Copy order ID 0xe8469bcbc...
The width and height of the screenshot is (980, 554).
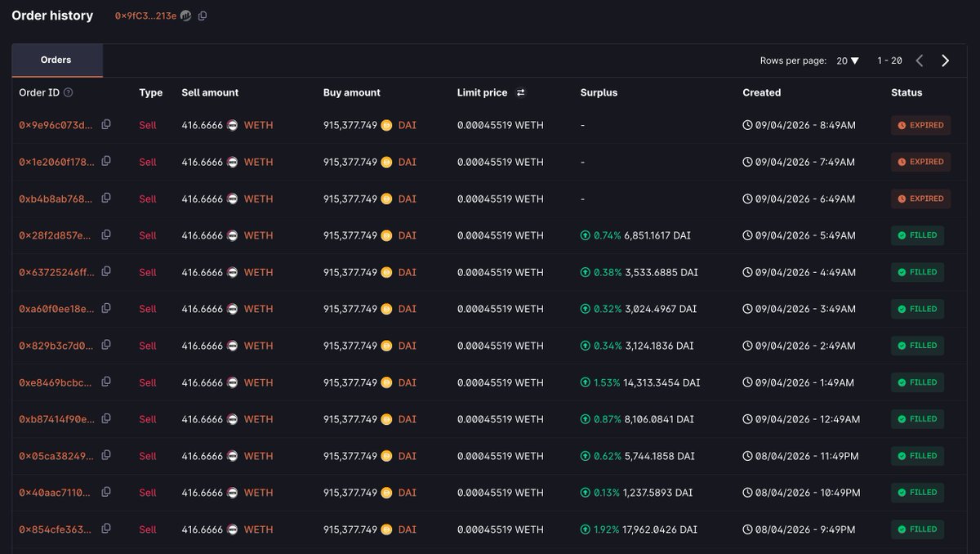coord(106,382)
